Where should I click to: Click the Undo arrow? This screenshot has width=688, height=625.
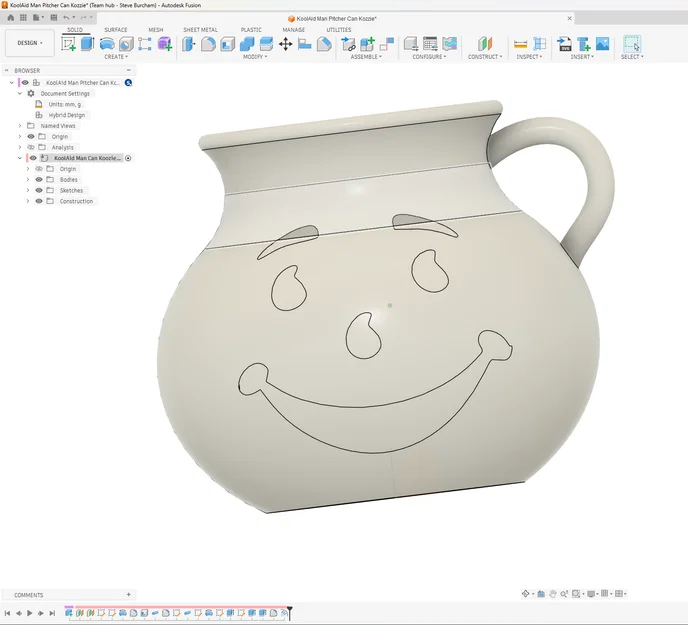coord(66,18)
